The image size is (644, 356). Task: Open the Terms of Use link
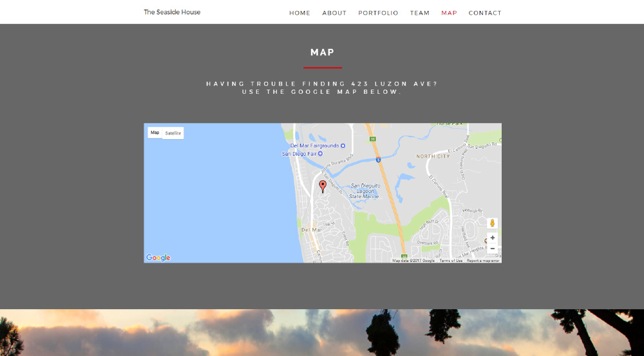point(451,260)
